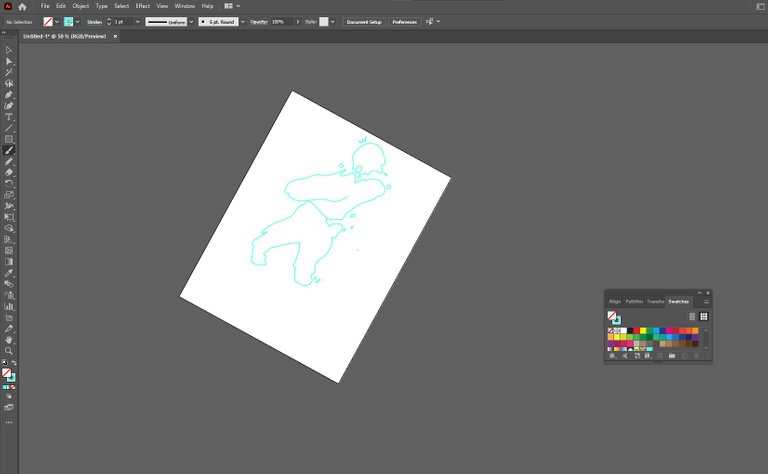
Task: Select the Free Transform tool
Action: (9, 217)
